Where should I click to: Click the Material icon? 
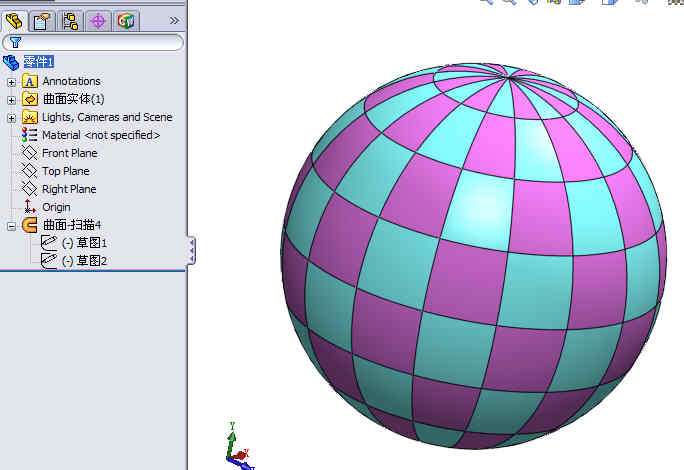(x=29, y=135)
